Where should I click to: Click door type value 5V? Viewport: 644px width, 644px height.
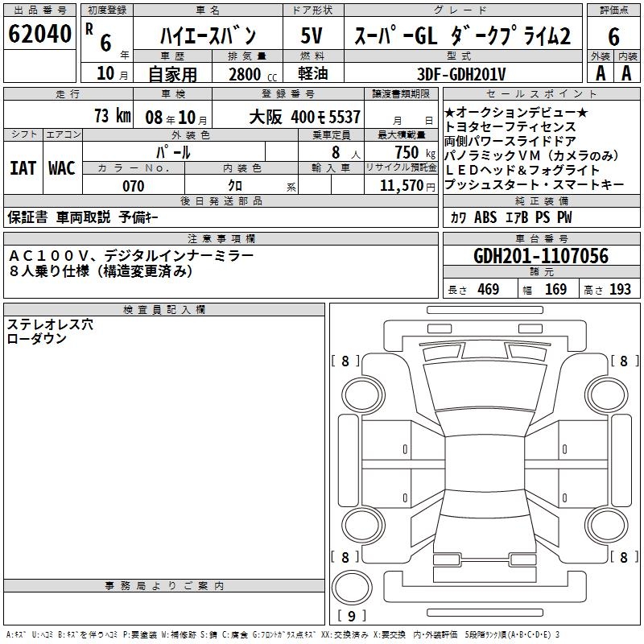[x=312, y=35]
